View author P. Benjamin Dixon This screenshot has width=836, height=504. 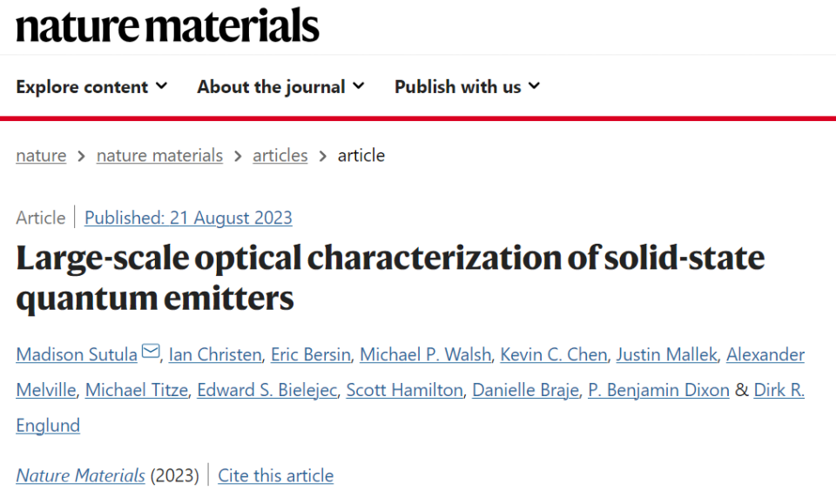pyautogui.click(x=658, y=390)
